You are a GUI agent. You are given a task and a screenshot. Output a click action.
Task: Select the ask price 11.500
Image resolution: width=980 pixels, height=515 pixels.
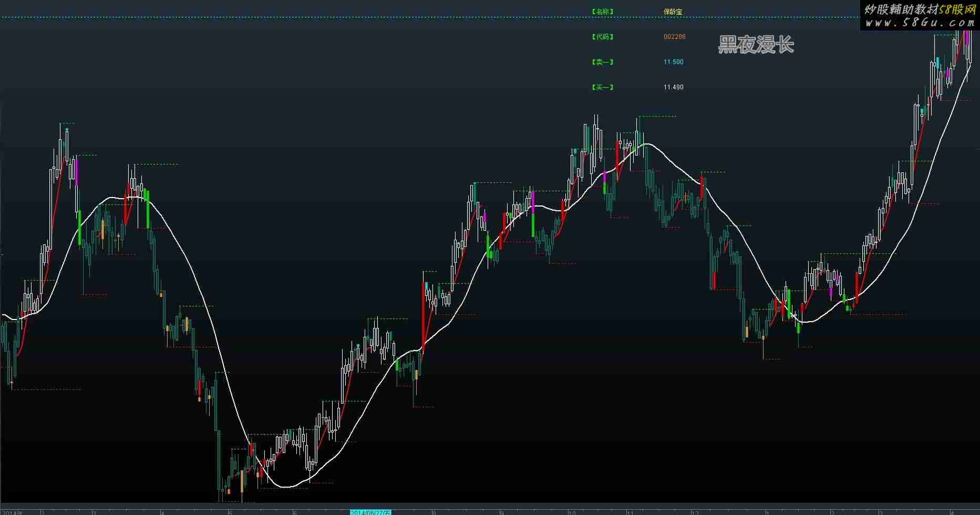(x=674, y=62)
